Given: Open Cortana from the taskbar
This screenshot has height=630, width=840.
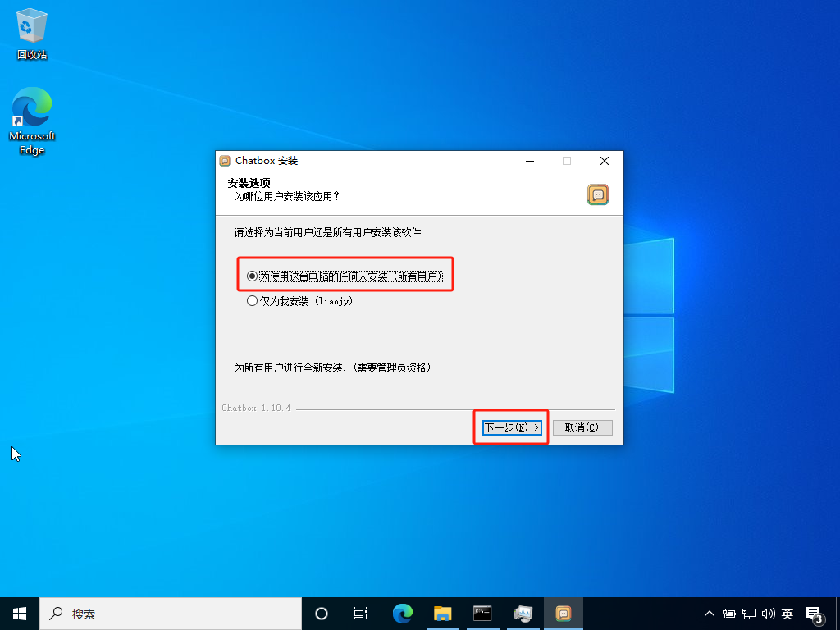Looking at the screenshot, I should [322, 614].
